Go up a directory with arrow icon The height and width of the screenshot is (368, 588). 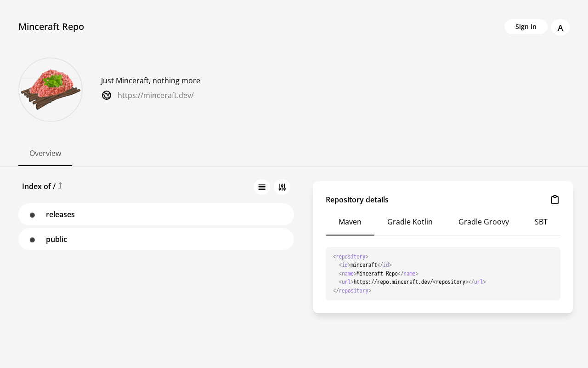pos(60,186)
